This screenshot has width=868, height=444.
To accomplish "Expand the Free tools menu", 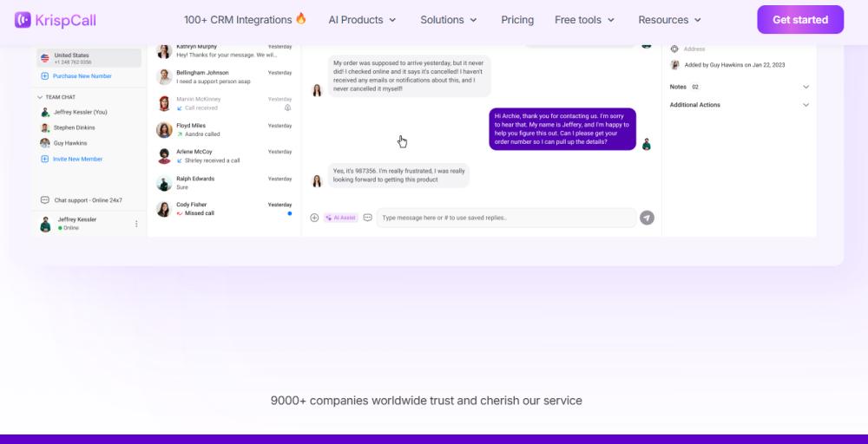I will pos(584,20).
